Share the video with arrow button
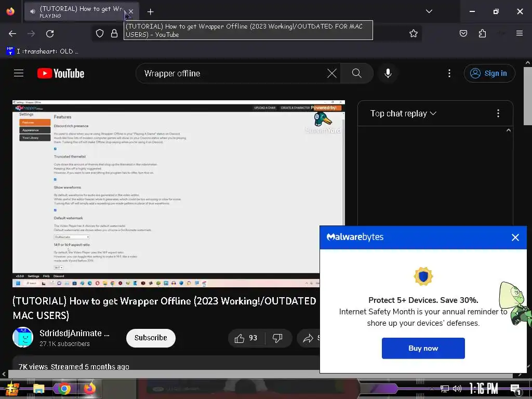Screen dimensions: 532x399 click(308, 338)
